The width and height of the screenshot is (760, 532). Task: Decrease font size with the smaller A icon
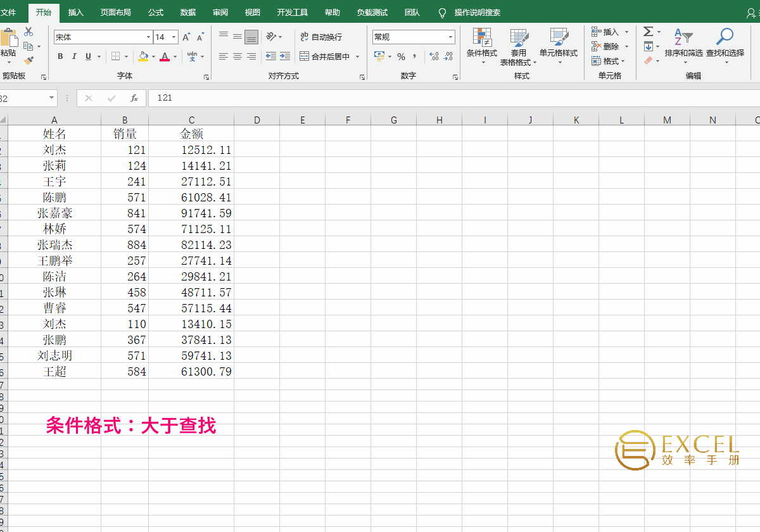(201, 37)
